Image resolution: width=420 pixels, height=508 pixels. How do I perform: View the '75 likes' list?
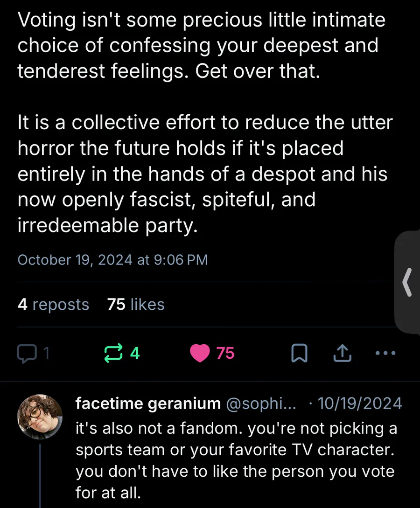tap(136, 305)
